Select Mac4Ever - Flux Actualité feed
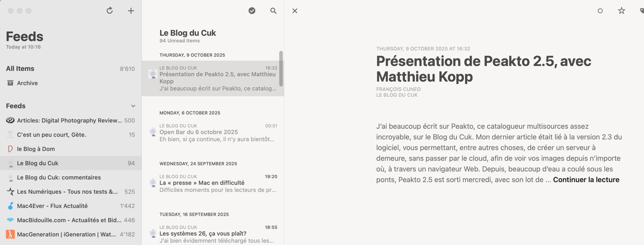Image resolution: width=644 pixels, height=245 pixels. (52, 206)
